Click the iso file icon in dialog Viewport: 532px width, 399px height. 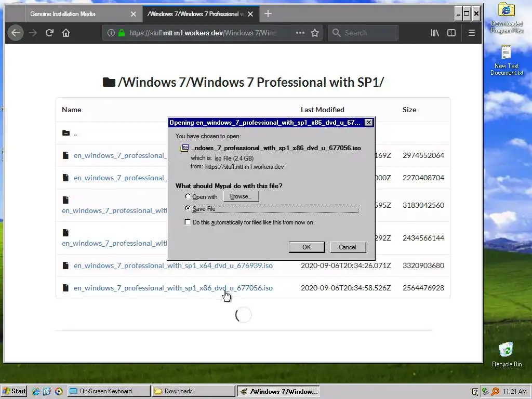click(184, 148)
